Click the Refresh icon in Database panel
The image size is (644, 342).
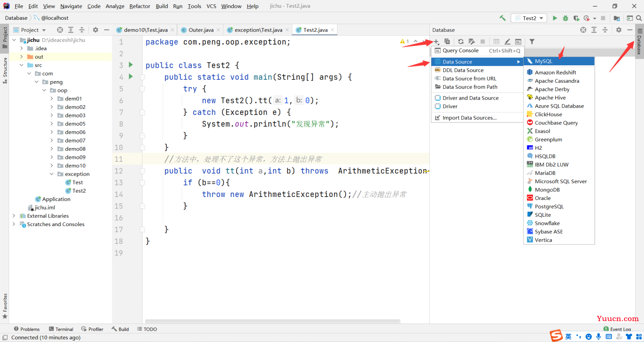(x=461, y=42)
